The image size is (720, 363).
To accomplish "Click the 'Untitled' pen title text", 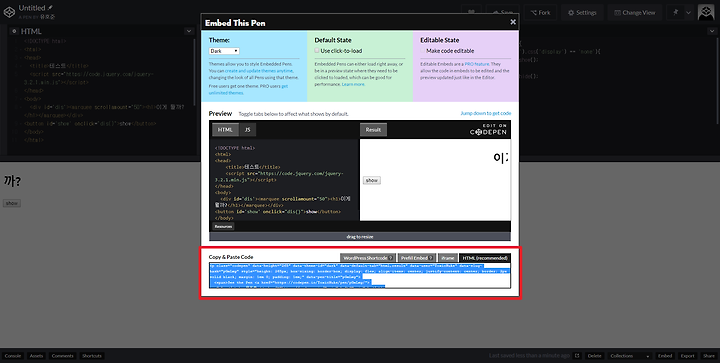I will 32,8.
